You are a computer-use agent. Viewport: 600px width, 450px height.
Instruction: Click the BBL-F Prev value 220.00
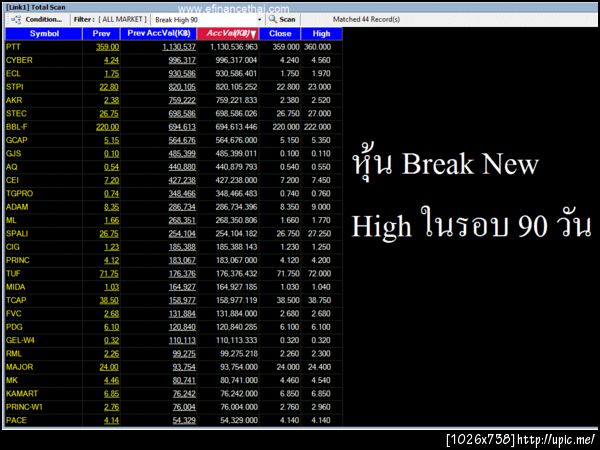coord(107,127)
